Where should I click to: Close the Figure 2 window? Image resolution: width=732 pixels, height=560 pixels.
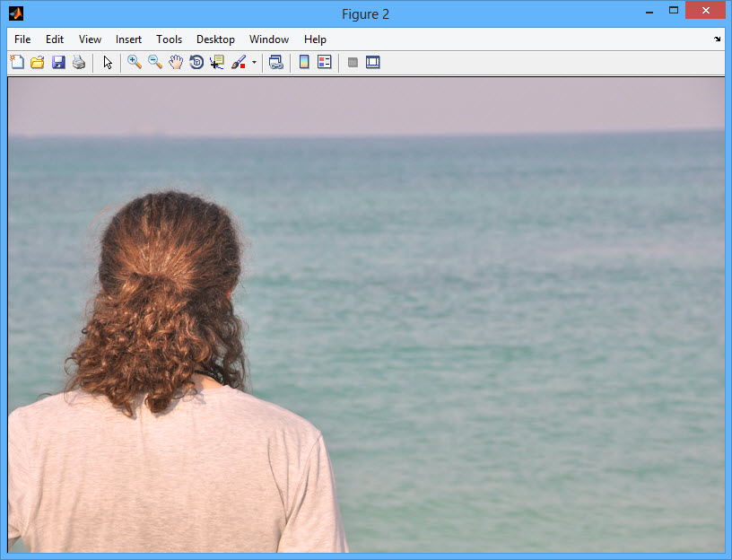(x=705, y=10)
